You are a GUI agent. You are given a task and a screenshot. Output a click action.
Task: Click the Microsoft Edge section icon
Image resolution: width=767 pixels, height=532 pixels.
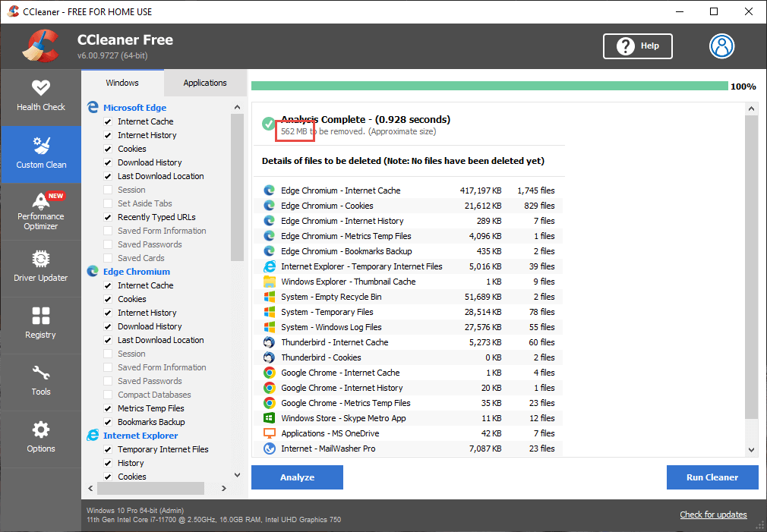[x=93, y=107]
